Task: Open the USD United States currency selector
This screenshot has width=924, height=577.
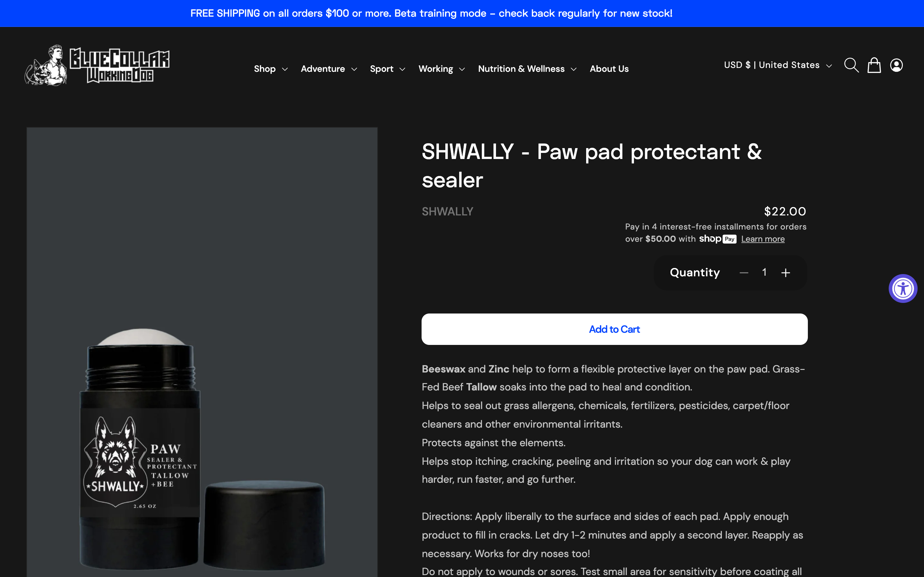Action: [x=778, y=65]
